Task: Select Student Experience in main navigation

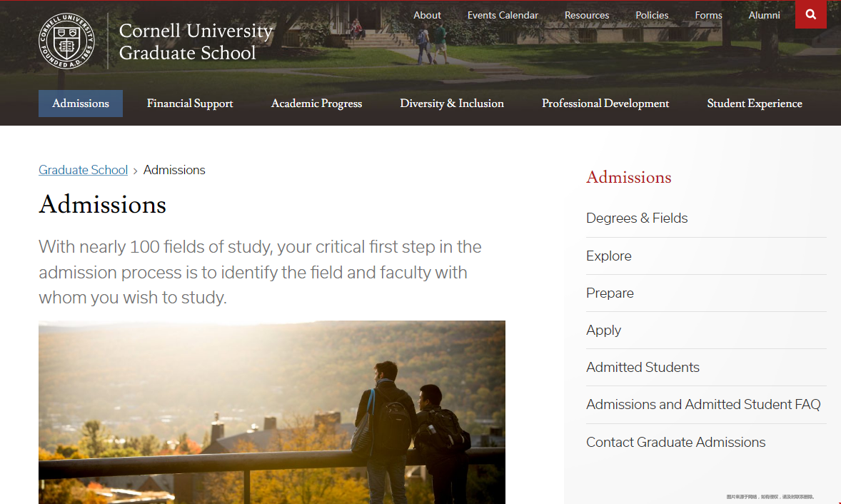Action: click(x=755, y=104)
